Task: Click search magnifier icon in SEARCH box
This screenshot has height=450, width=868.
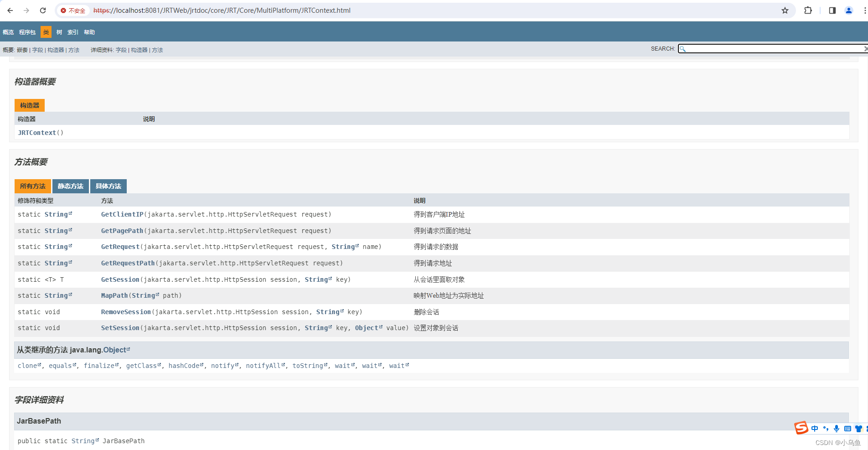Action: (682, 49)
